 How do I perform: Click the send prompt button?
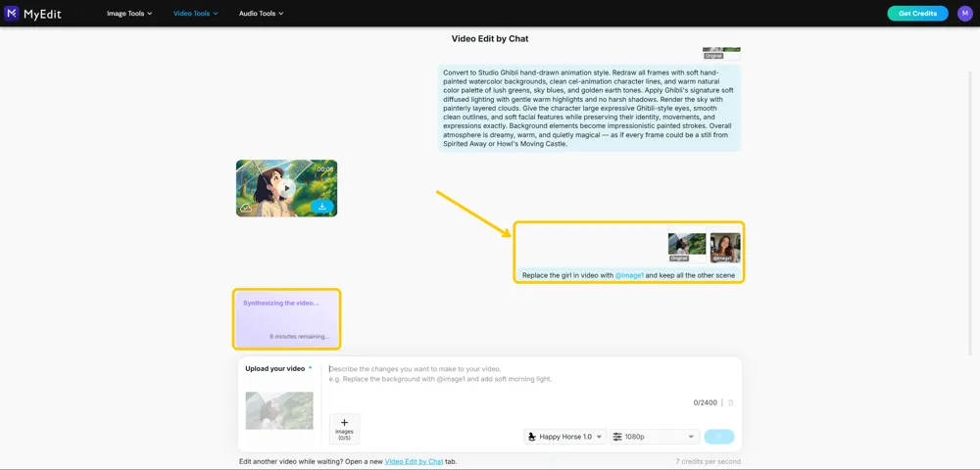click(x=718, y=437)
